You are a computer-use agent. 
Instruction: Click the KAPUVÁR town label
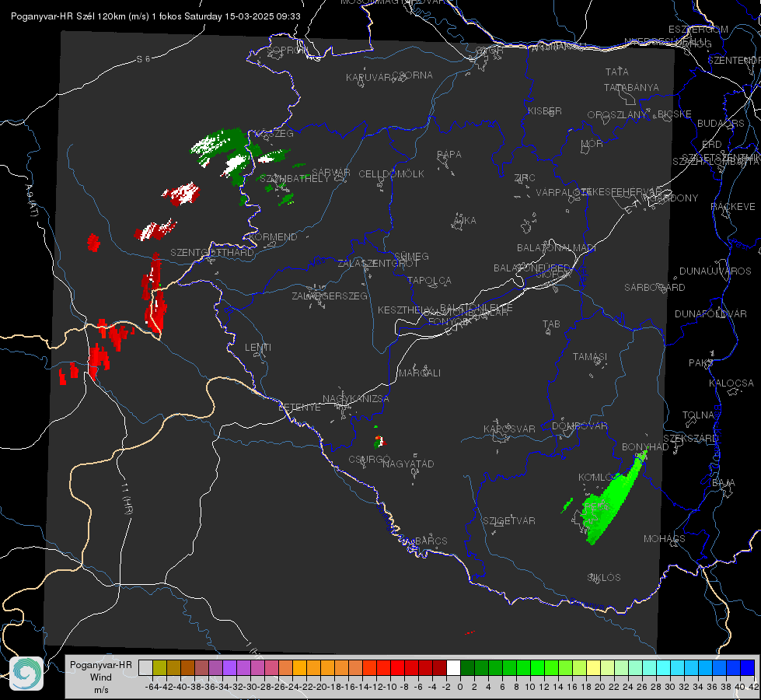click(x=369, y=78)
